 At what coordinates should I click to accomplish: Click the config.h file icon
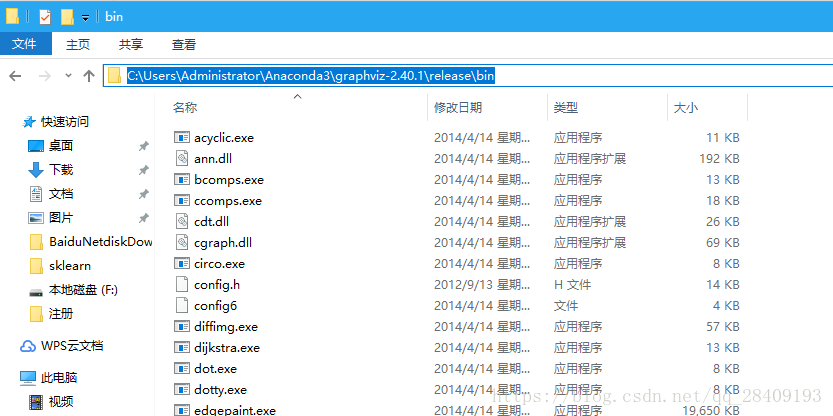click(182, 284)
